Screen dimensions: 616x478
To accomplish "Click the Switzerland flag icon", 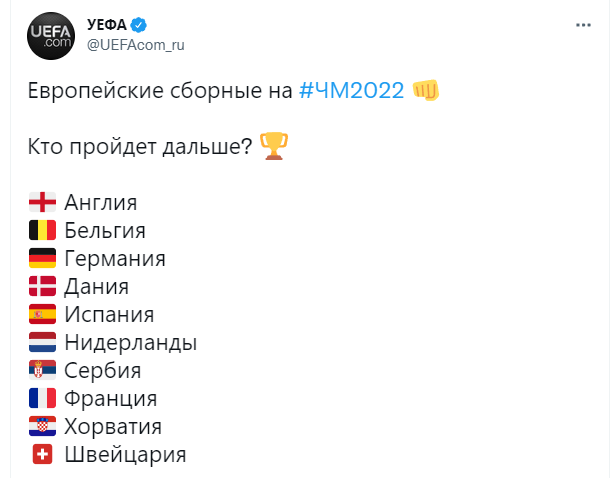I will (x=43, y=454).
